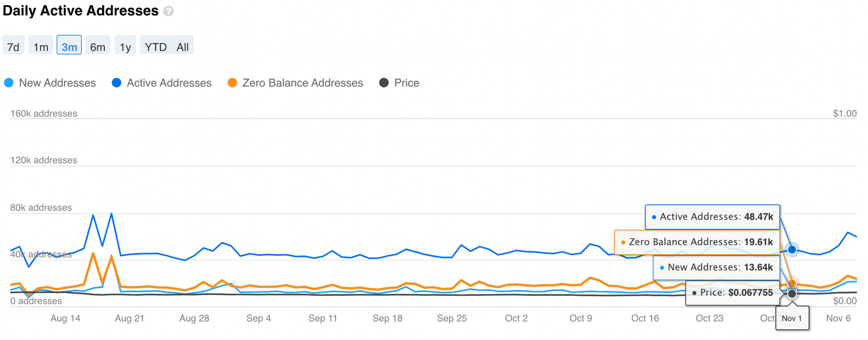Select the YTD time range
The image size is (868, 340).
(155, 47)
